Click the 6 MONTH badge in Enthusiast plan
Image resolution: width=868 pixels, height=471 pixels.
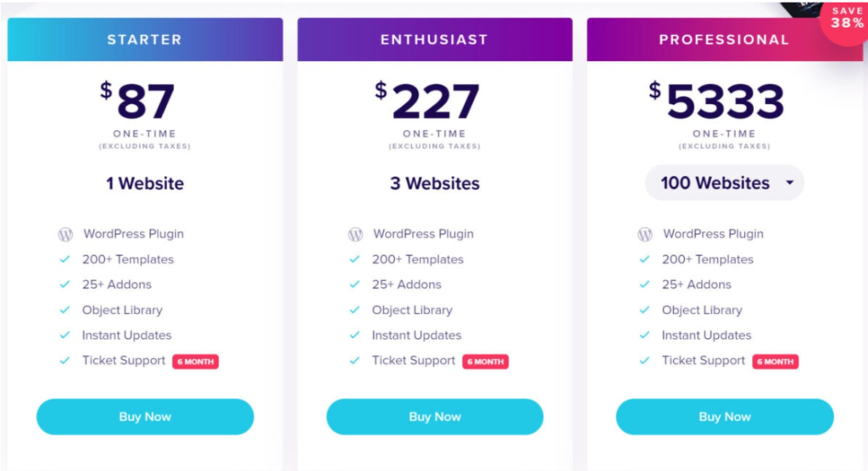pyautogui.click(x=486, y=362)
